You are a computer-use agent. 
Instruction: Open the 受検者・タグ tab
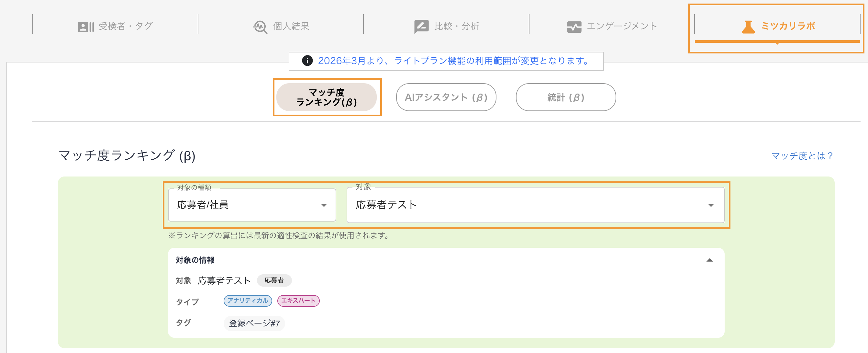115,26
